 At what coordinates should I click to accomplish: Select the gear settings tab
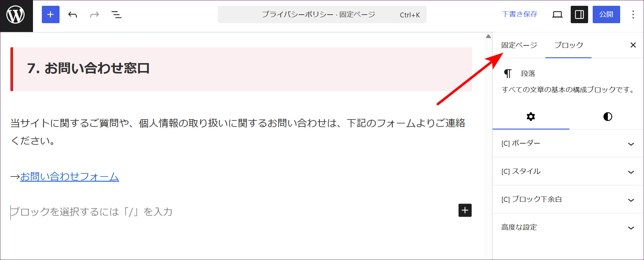(531, 117)
